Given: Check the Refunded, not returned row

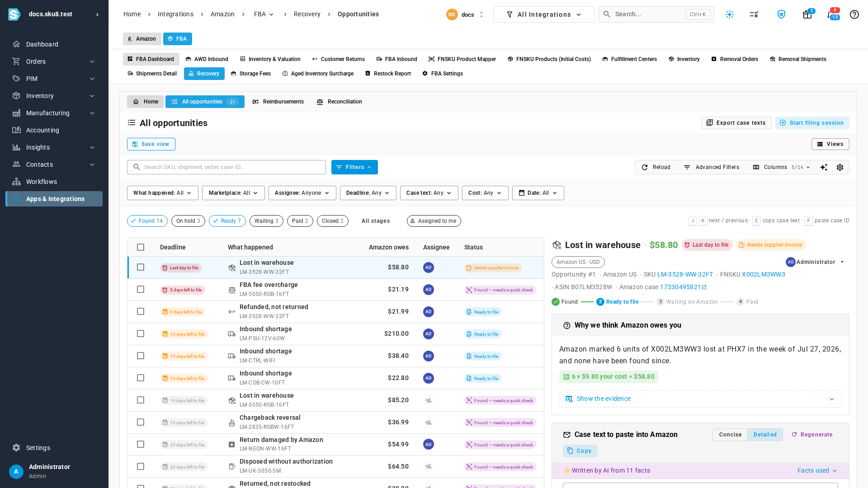Looking at the screenshot, I should pyautogui.click(x=141, y=311).
